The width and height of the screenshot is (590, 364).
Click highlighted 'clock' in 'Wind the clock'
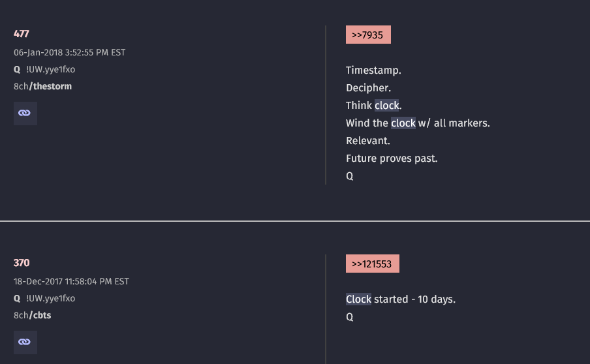pos(403,123)
